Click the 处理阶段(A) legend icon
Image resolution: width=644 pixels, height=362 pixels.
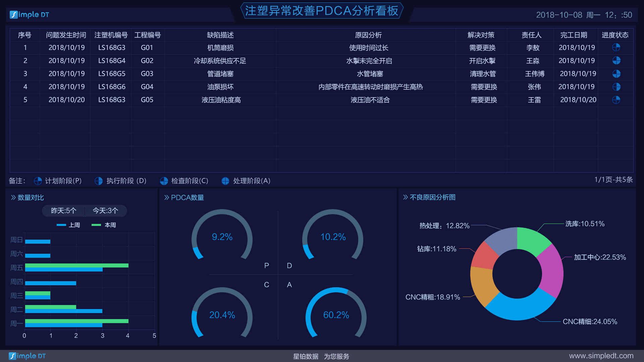pyautogui.click(x=225, y=181)
